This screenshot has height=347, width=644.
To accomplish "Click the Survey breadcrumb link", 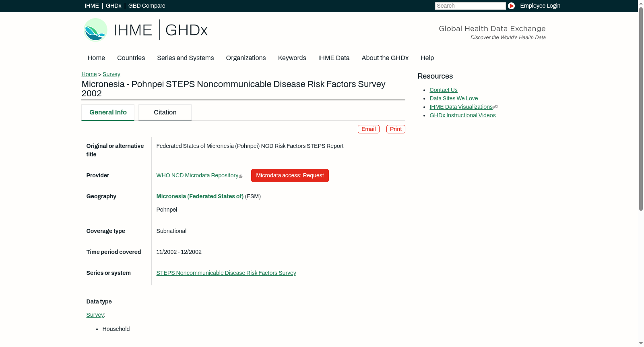I will click(x=111, y=74).
